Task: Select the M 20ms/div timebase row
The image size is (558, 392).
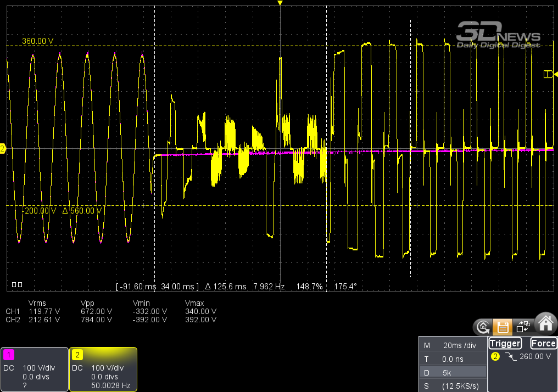Action: tap(452, 345)
